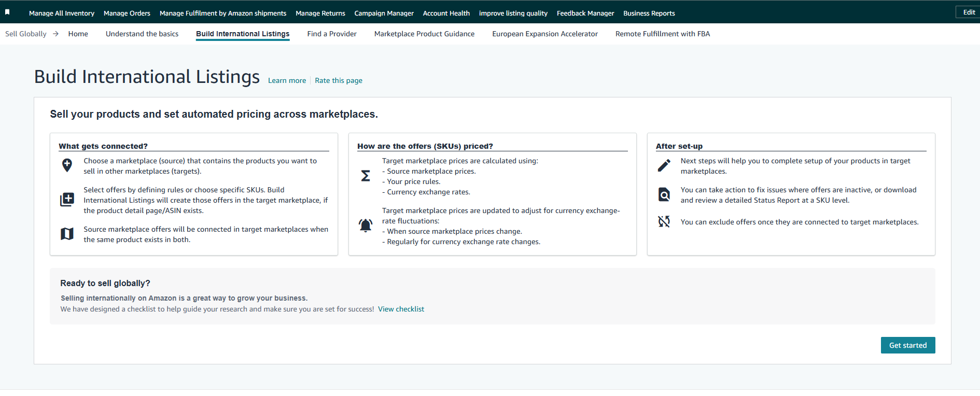
Task: Click 'Ready to sell globally?' heading
Action: [105, 283]
